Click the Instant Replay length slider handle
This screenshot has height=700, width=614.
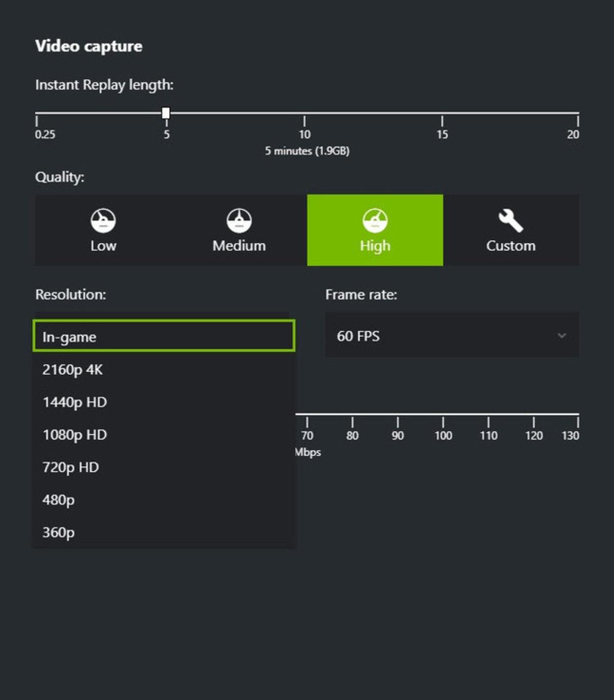(x=166, y=113)
